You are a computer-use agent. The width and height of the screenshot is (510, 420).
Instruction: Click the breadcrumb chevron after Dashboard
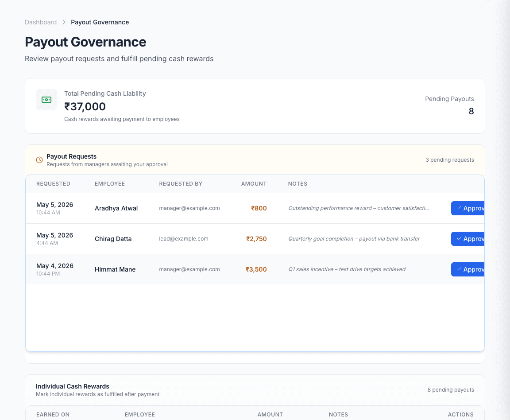pyautogui.click(x=64, y=22)
